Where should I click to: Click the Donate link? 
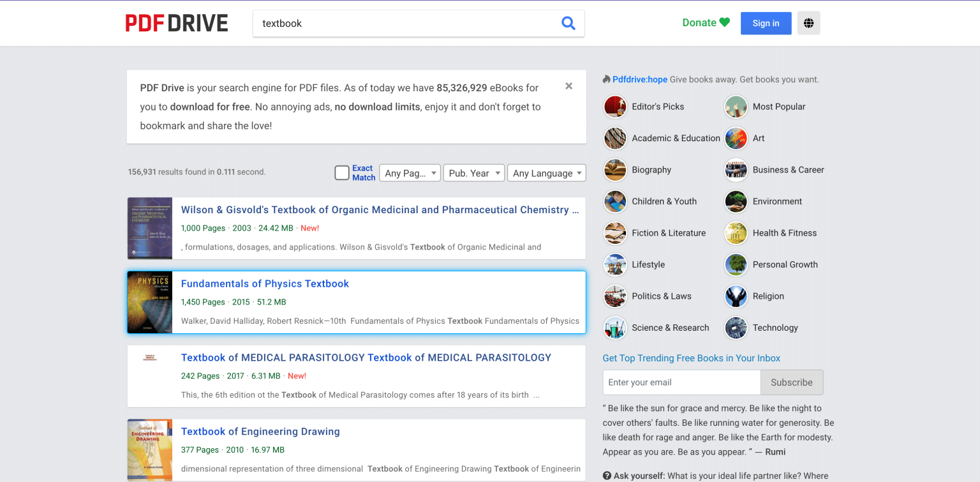tap(706, 23)
